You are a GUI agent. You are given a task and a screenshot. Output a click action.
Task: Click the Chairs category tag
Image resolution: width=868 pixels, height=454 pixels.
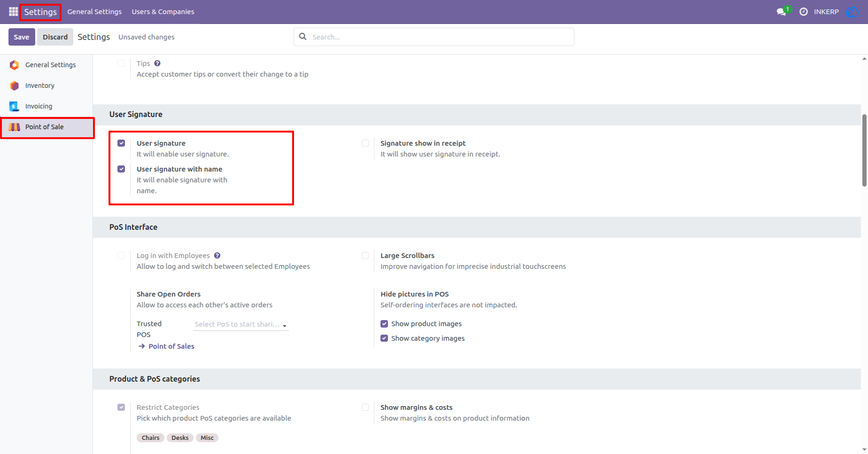pos(151,438)
